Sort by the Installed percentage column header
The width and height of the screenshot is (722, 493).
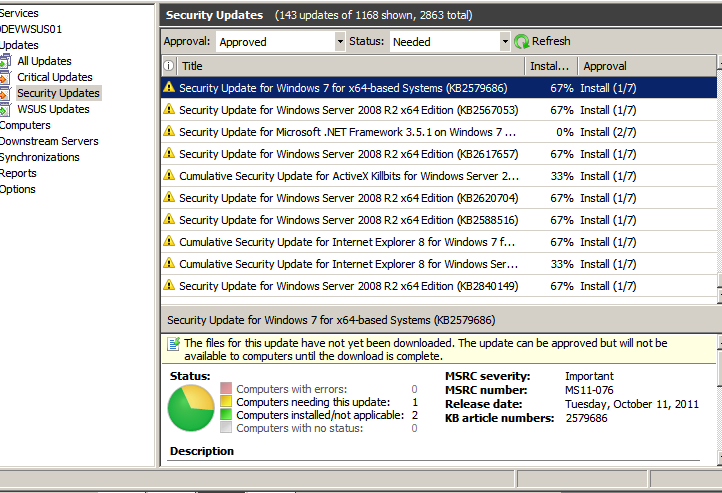pyautogui.click(x=551, y=66)
